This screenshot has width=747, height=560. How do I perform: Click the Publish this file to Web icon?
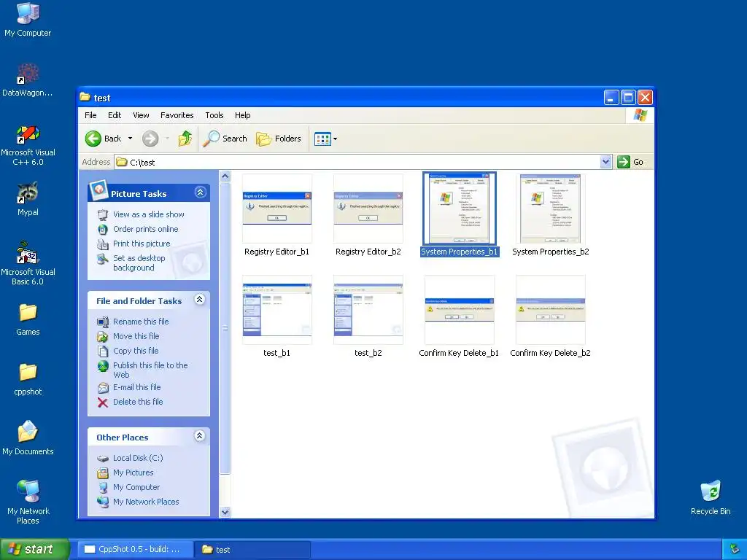(102, 366)
